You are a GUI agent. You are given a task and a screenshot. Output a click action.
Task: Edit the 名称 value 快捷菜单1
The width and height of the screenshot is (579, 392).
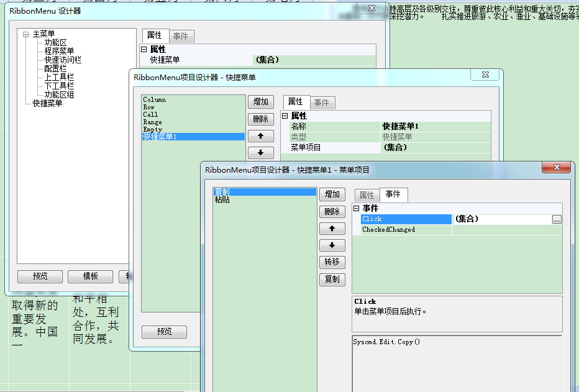click(x=435, y=126)
